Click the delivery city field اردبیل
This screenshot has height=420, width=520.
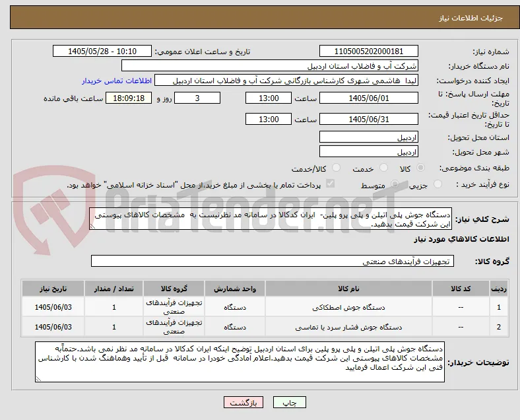point(368,152)
